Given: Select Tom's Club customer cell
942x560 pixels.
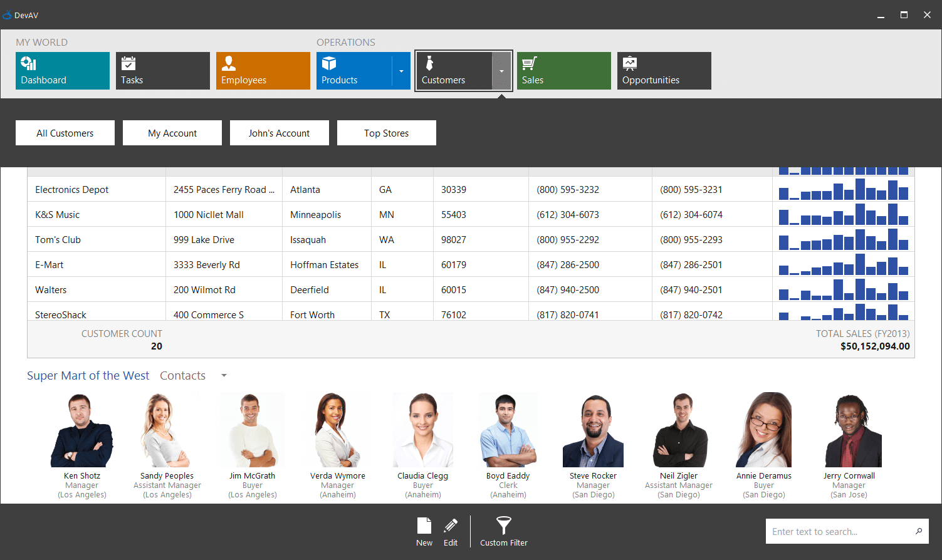Looking at the screenshot, I should 97,239.
